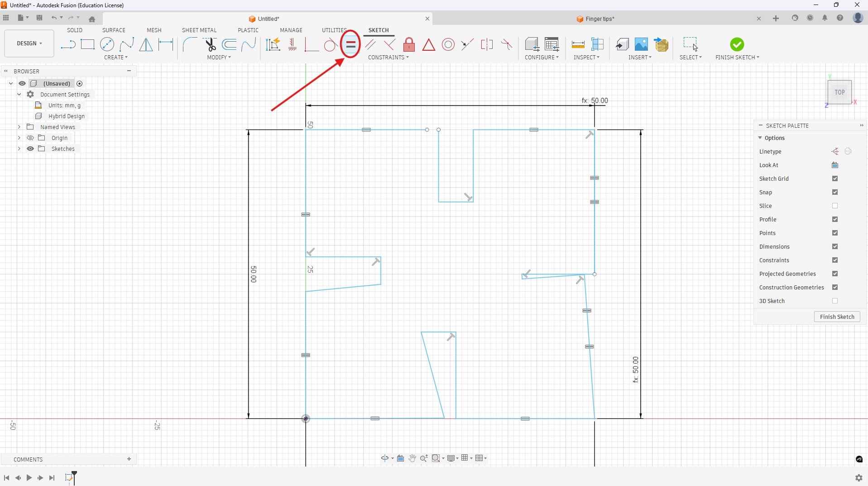Click the green Finish Sketch checkmark
The width and height of the screenshot is (868, 486).
737,44
